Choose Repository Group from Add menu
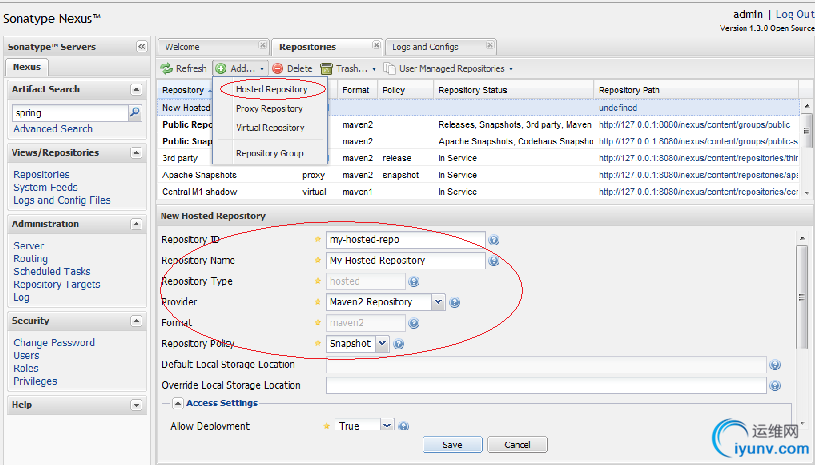Image resolution: width=815 pixels, height=465 pixels. coord(270,153)
